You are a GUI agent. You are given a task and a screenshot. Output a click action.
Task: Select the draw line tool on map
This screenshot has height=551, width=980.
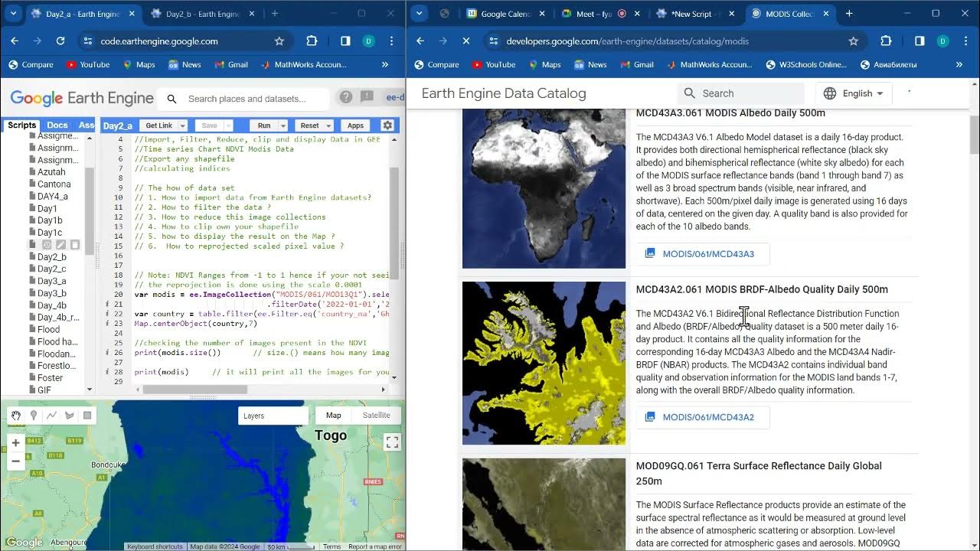click(51, 416)
